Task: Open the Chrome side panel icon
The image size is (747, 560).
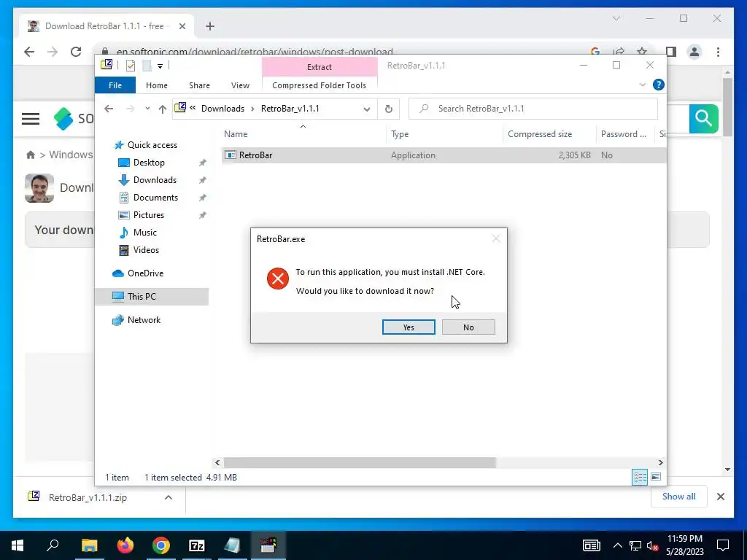Action: pos(671,52)
